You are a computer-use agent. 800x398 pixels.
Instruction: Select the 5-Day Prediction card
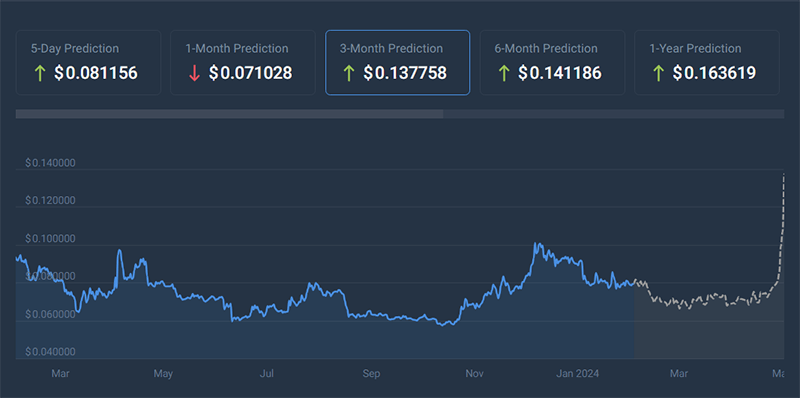(88, 62)
